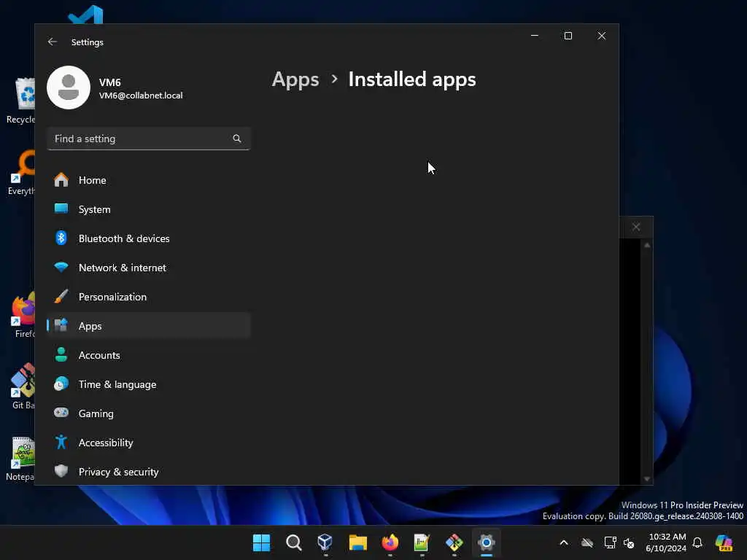Viewport: 747px width, 560px height.
Task: Select the Git Bash desktop shortcut
Action: [23, 386]
